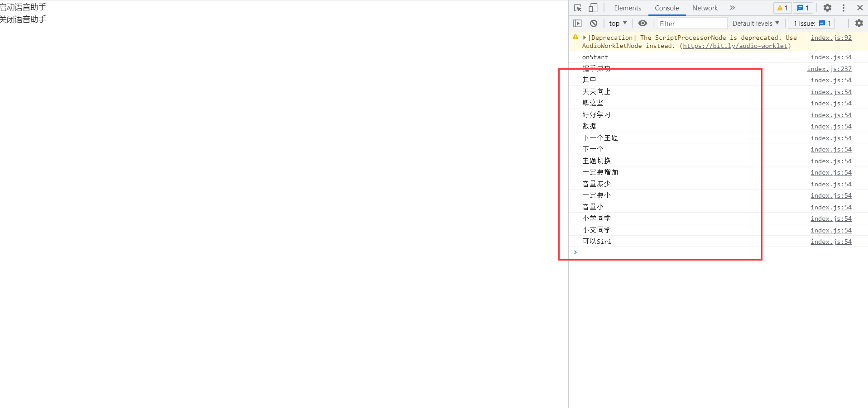Click the warnings counter badge
Image resolution: width=868 pixels, height=408 pixels.
click(782, 8)
